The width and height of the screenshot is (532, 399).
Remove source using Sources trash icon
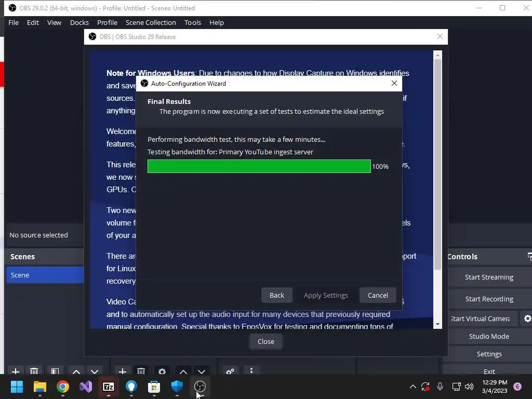pos(141,371)
